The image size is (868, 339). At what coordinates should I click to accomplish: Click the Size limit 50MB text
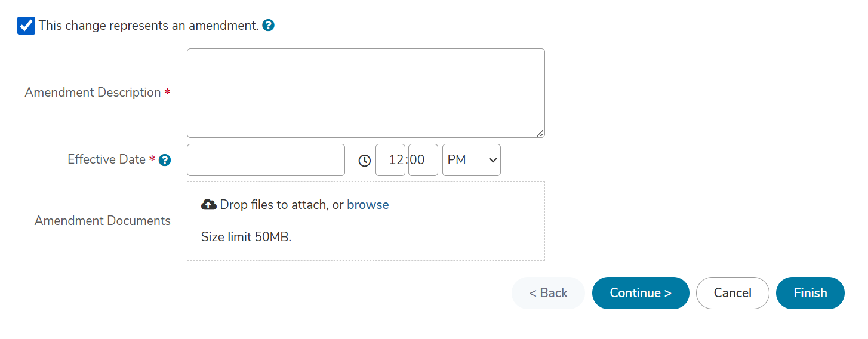click(x=246, y=237)
